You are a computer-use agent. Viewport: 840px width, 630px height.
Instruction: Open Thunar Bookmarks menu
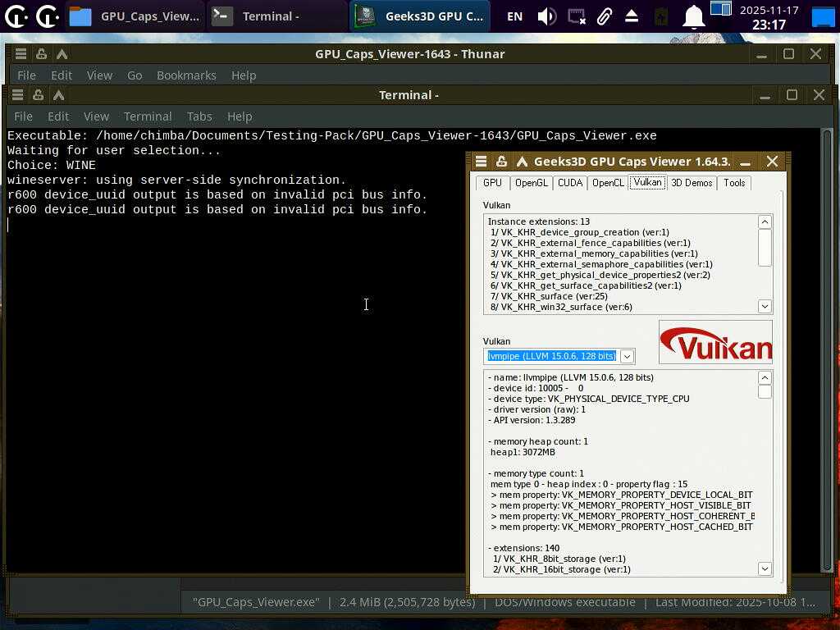point(186,75)
